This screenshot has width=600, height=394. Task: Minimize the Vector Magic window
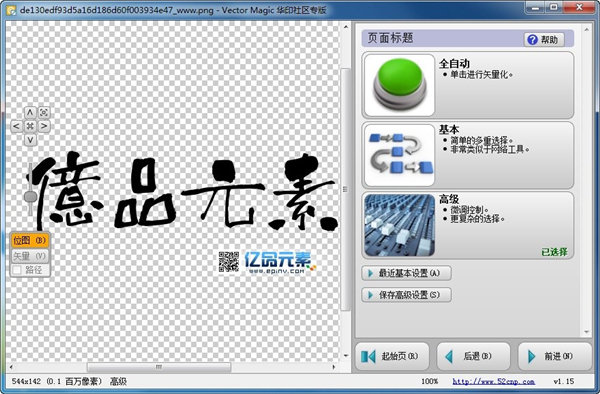tap(535, 7)
